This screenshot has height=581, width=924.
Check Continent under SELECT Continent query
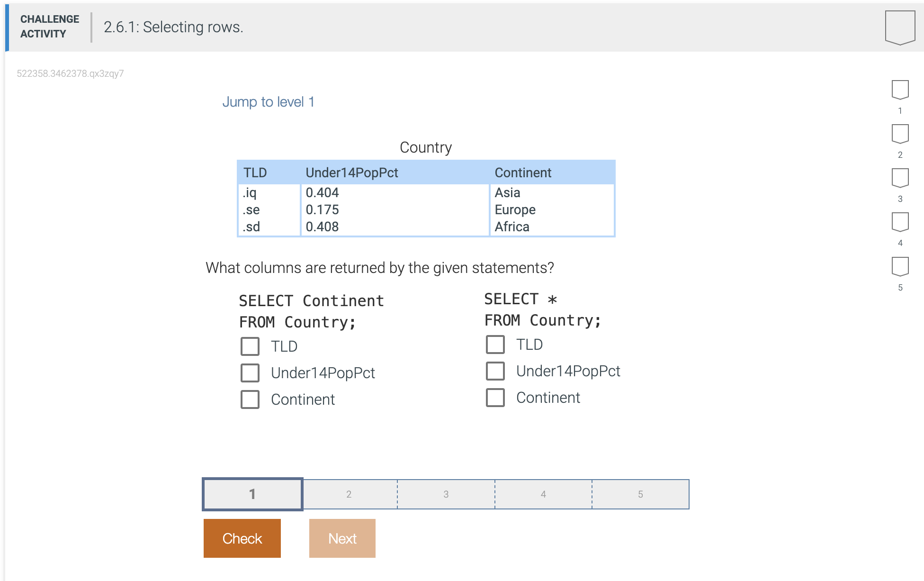pyautogui.click(x=250, y=399)
